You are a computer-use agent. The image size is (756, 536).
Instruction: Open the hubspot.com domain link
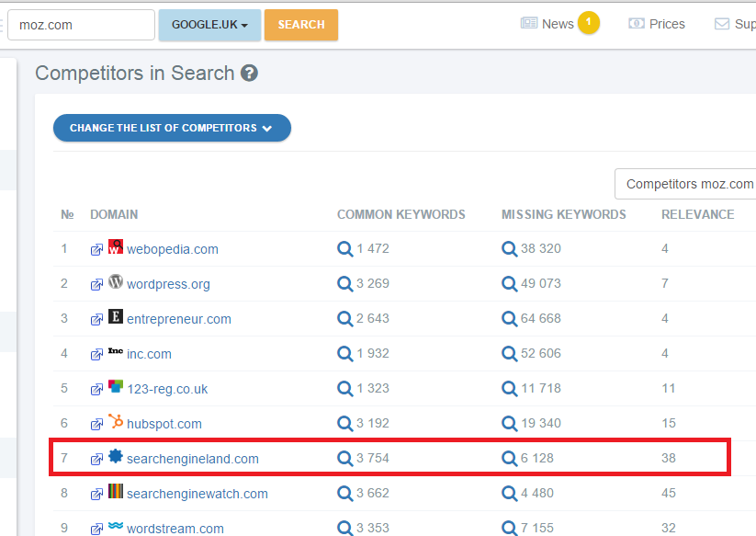(x=164, y=424)
